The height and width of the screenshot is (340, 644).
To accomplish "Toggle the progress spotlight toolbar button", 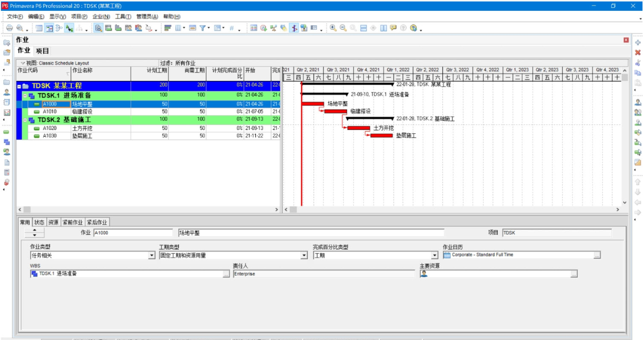I will coord(294,28).
